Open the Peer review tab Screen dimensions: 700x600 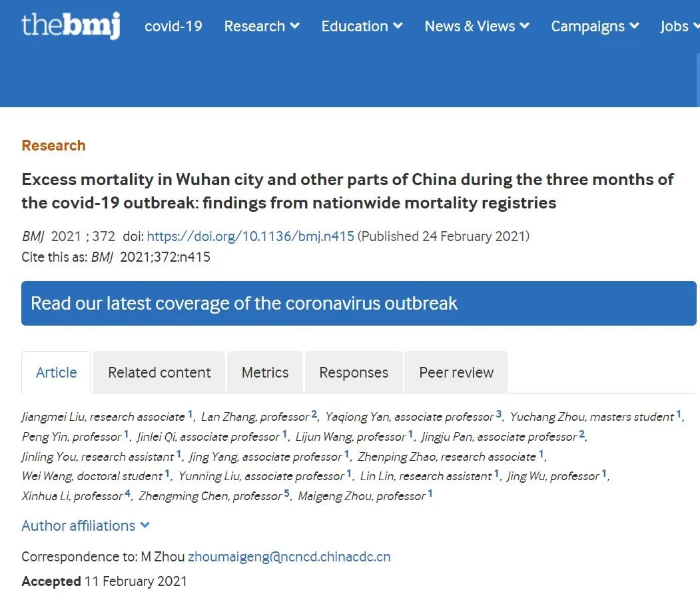pos(456,372)
